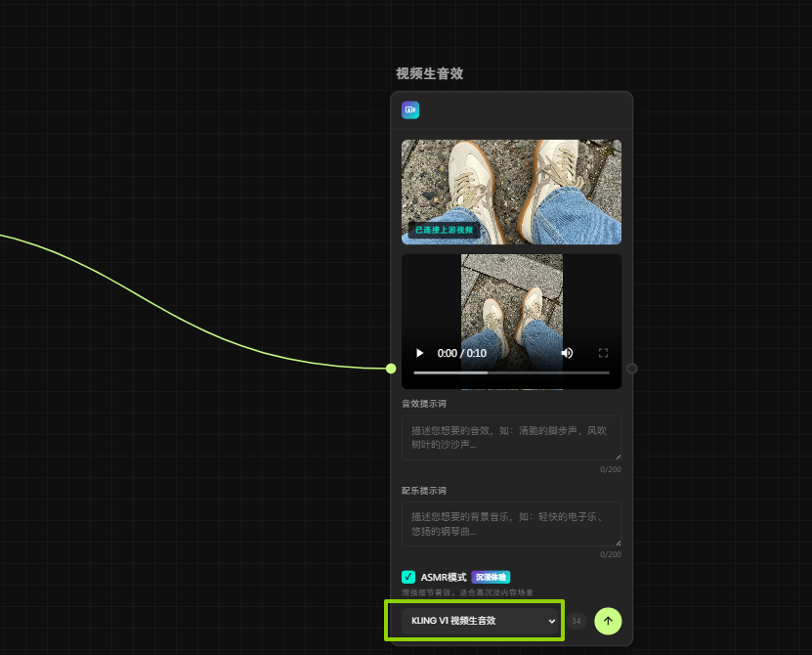Click the resize handle of 配乐提示词 textarea
This screenshot has height=655, width=812.
[617, 542]
